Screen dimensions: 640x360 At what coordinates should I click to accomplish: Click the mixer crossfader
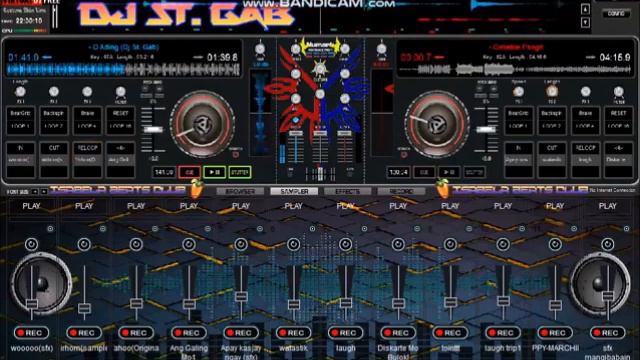[320, 174]
